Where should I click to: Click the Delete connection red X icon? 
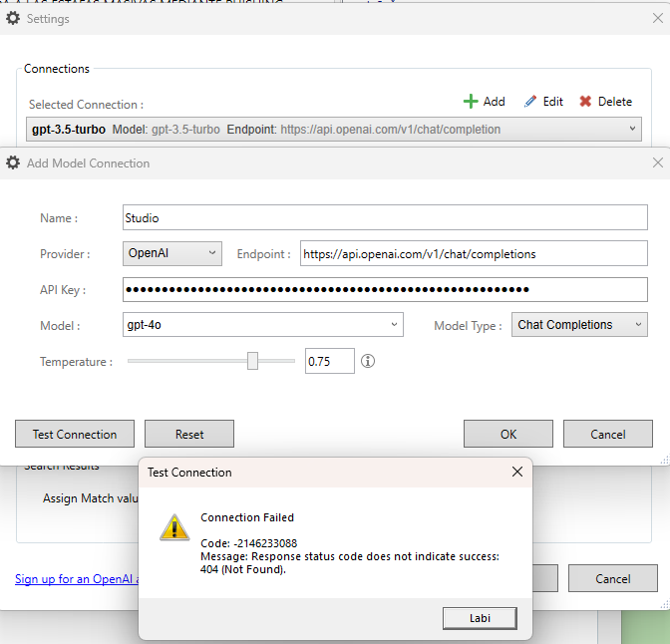[585, 102]
